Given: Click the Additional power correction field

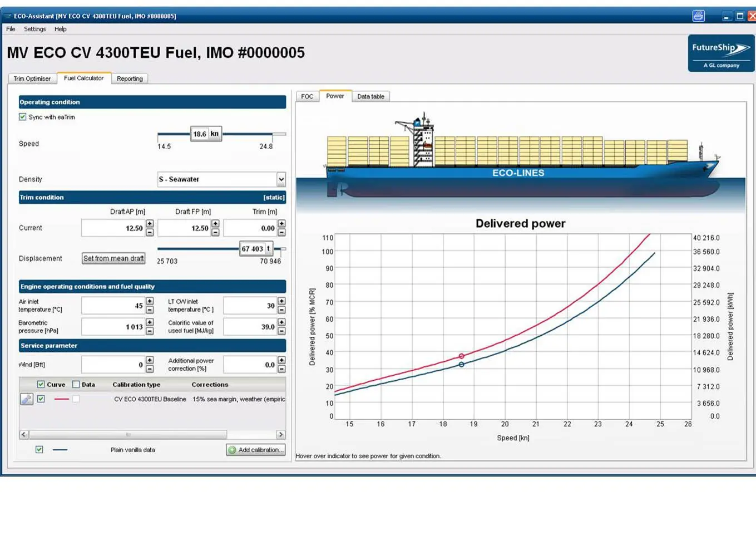Looking at the screenshot, I should click(x=250, y=365).
